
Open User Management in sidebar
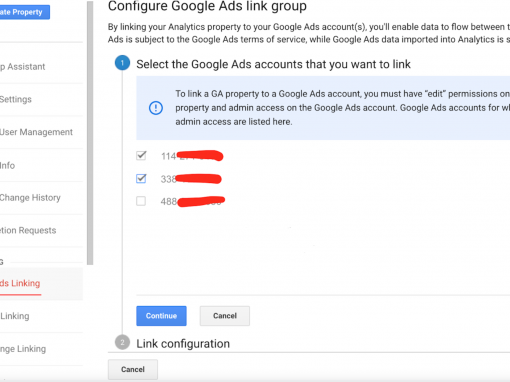tap(36, 132)
